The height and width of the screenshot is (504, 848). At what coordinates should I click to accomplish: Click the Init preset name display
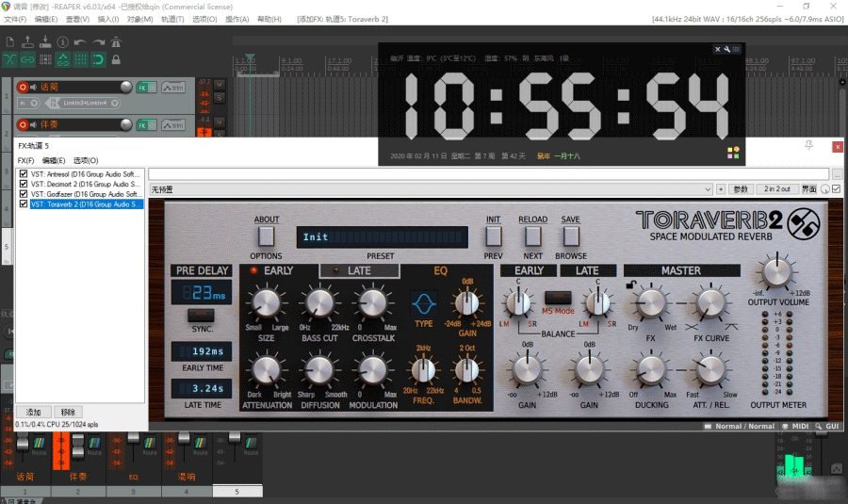pos(382,237)
